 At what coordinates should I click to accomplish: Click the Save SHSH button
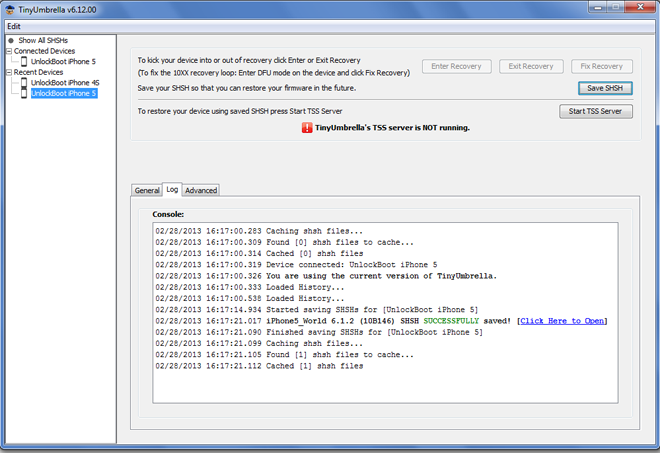click(x=605, y=88)
